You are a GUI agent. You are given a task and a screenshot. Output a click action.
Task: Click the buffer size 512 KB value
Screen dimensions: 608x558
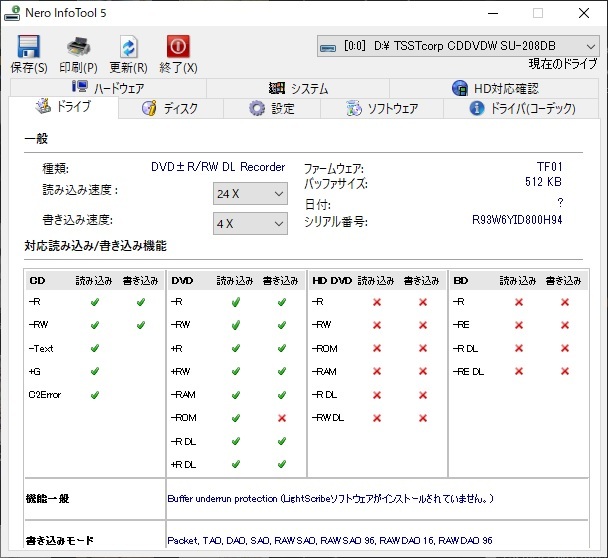pyautogui.click(x=543, y=181)
